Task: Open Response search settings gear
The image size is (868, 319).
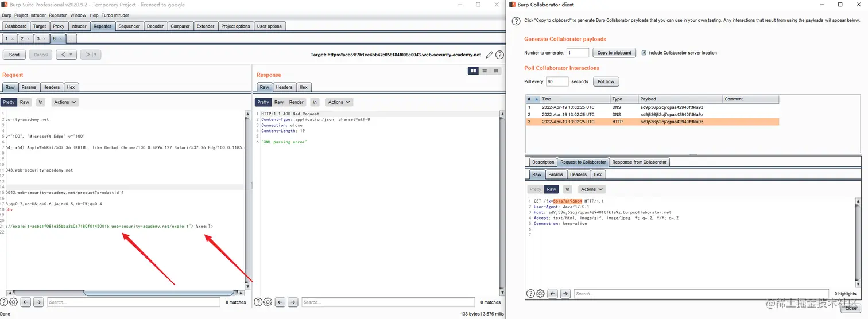Action: point(268,302)
